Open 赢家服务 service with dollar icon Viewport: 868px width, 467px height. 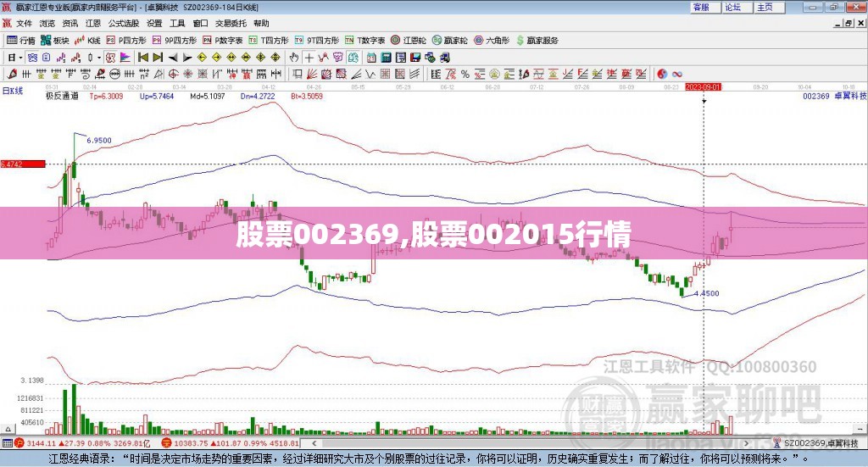tap(537, 41)
